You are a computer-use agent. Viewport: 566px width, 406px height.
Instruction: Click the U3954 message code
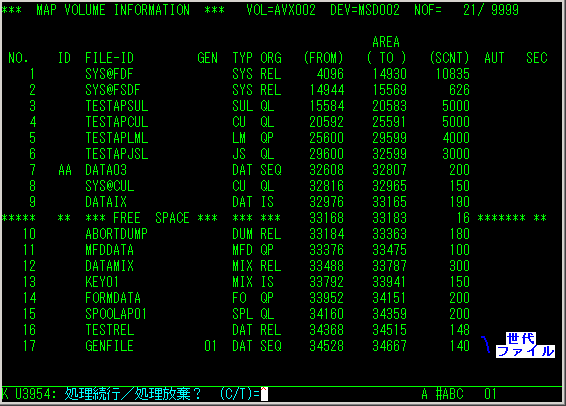click(x=36, y=394)
